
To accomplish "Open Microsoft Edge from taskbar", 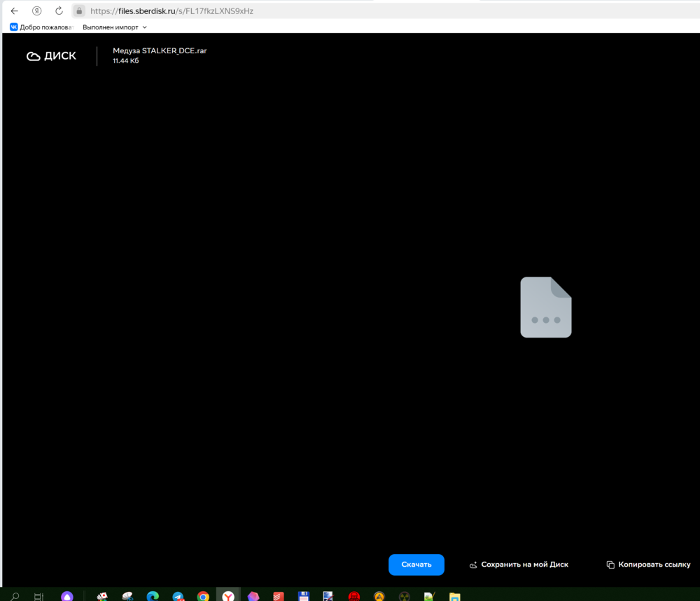I will pos(153,596).
